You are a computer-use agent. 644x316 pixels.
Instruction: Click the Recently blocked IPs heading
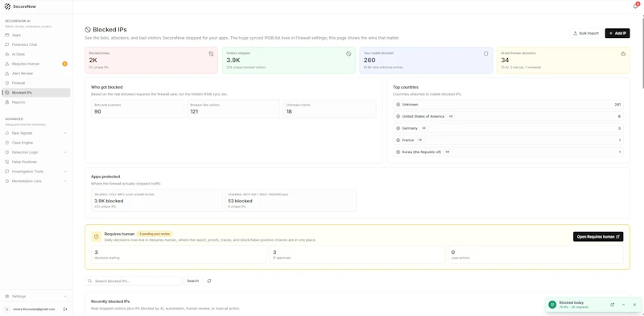coord(110,301)
